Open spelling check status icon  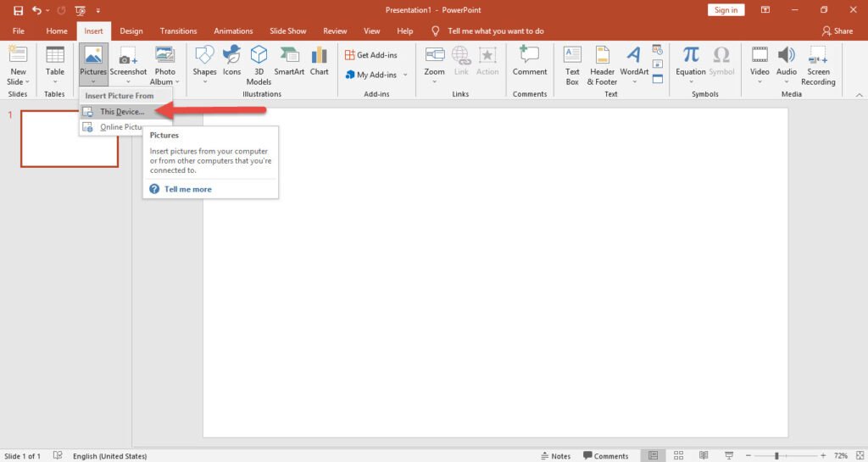tap(58, 455)
